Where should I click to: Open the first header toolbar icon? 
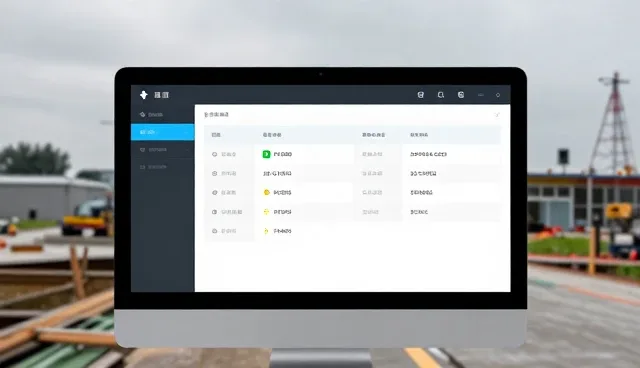pyautogui.click(x=420, y=95)
